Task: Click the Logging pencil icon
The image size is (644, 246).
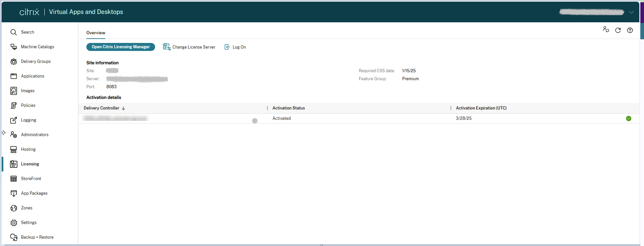Action: point(14,120)
